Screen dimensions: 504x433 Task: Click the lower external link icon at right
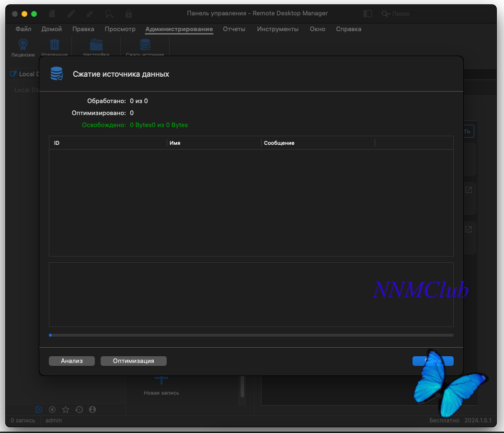click(x=469, y=229)
